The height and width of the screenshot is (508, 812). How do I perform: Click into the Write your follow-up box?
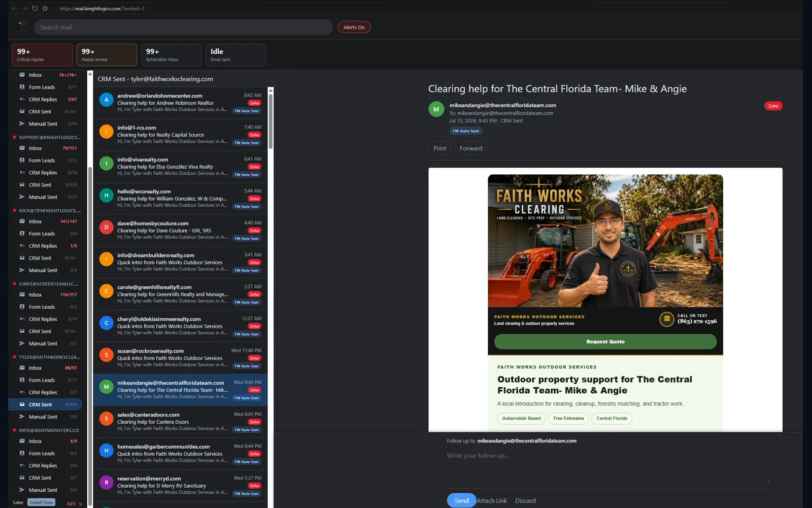coord(608,467)
